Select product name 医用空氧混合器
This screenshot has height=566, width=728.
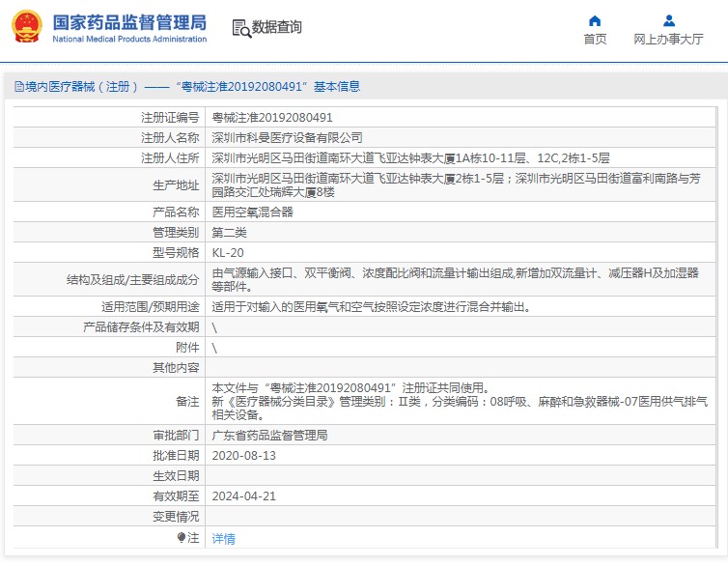[253, 212]
